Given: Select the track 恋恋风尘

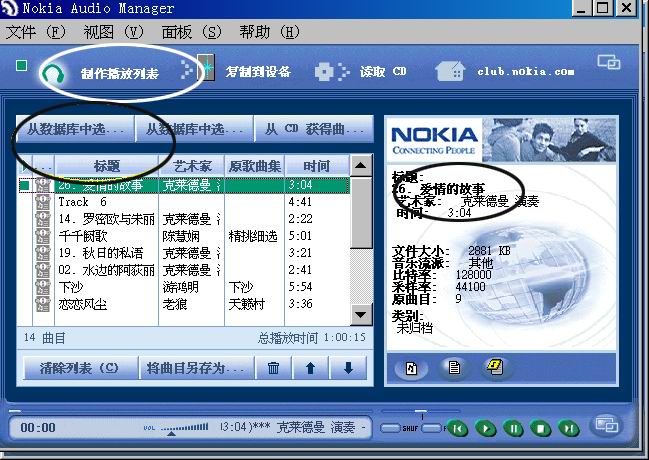Looking at the screenshot, I should (83, 304).
